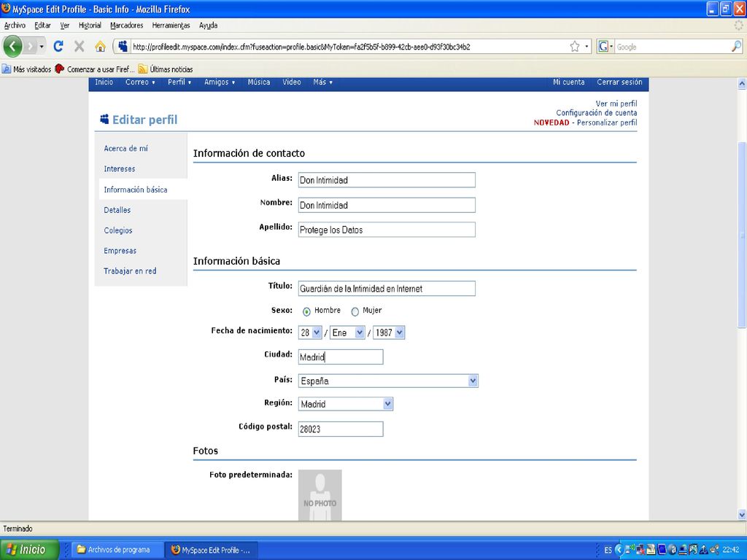Image resolution: width=747 pixels, height=560 pixels.
Task: Go to the Acerca de mí section
Action: [125, 148]
